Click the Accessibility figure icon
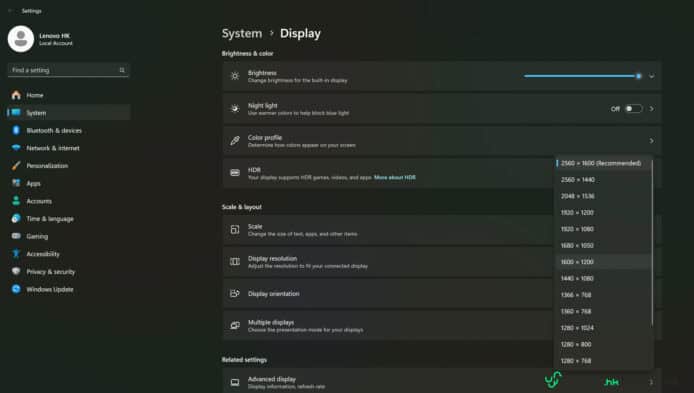Screen dimensions: 694x393 click(16, 254)
